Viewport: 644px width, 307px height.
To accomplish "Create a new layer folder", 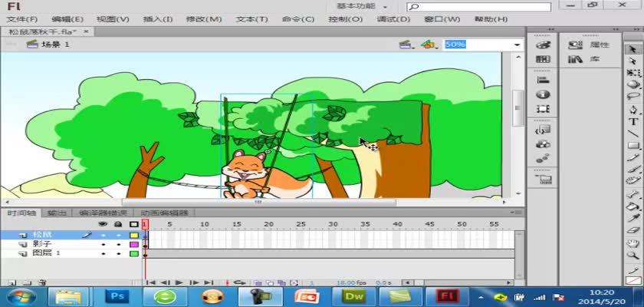I will point(27,282).
